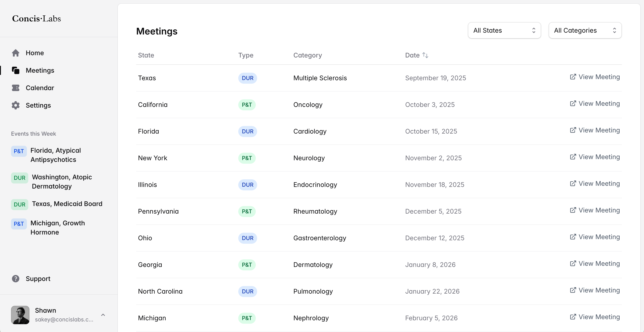View Meeting for California Oncology
The height and width of the screenshot is (332, 644).
(x=595, y=103)
